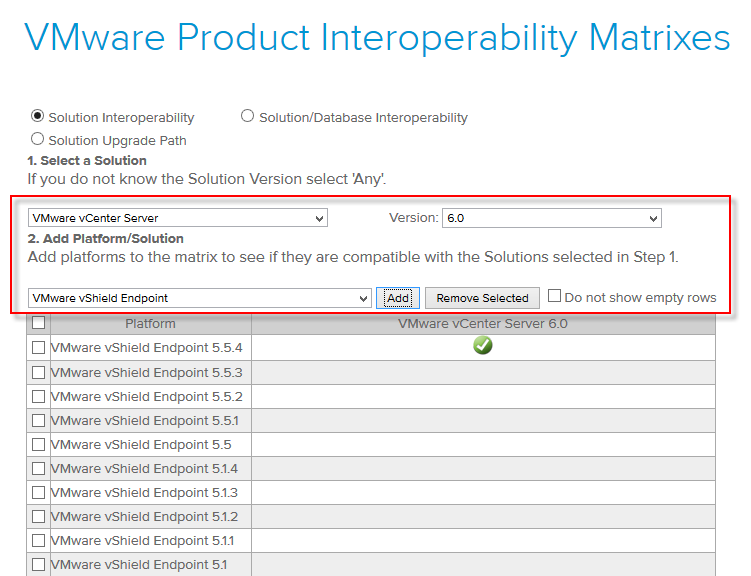
Task: Check the vShield Endpoint 5.1.3 row checkbox
Action: coord(38,492)
